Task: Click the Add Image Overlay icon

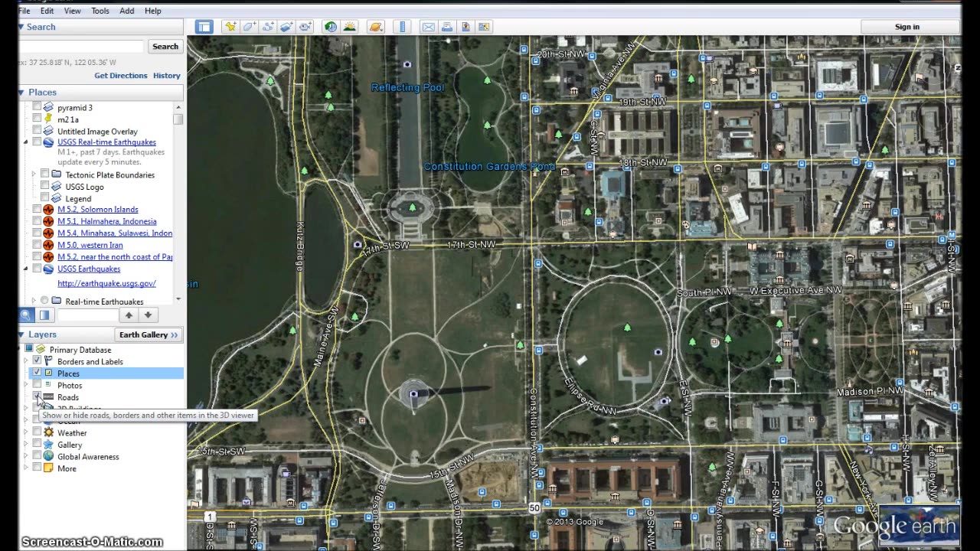Action: click(x=286, y=27)
